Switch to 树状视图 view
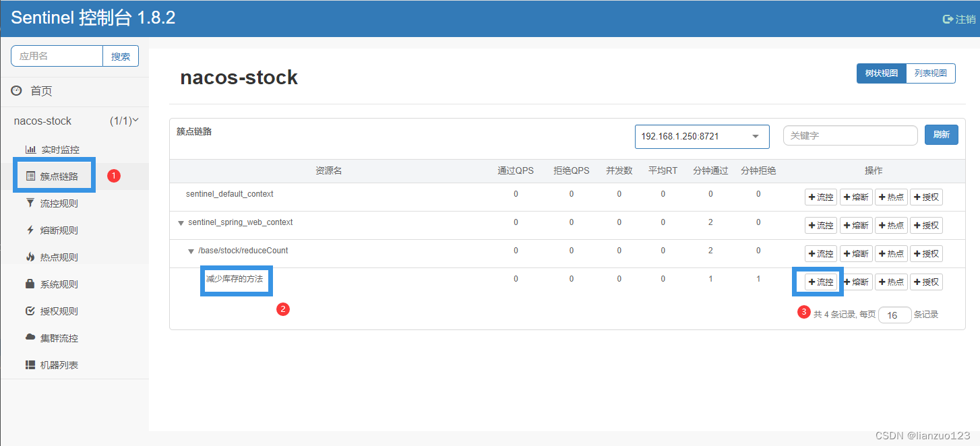The height and width of the screenshot is (446, 980). coord(881,73)
